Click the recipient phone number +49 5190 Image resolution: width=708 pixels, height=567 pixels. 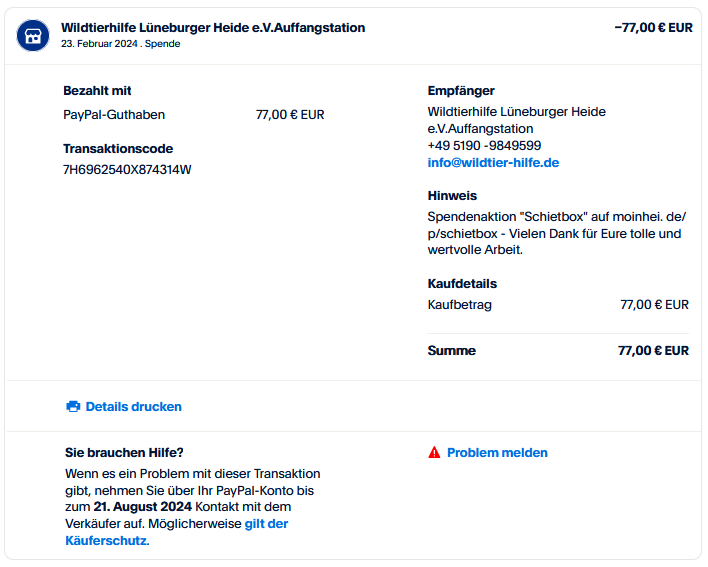coord(484,145)
